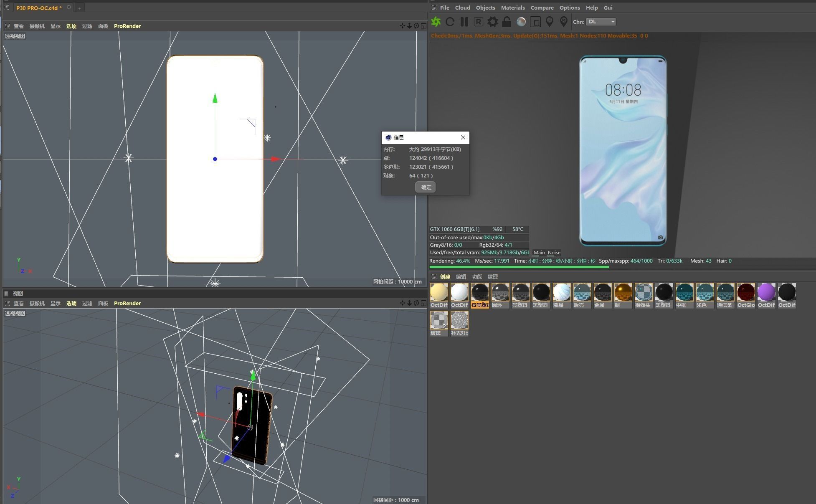Open top viewport 查看 menu
The image size is (816, 504).
click(x=19, y=26)
